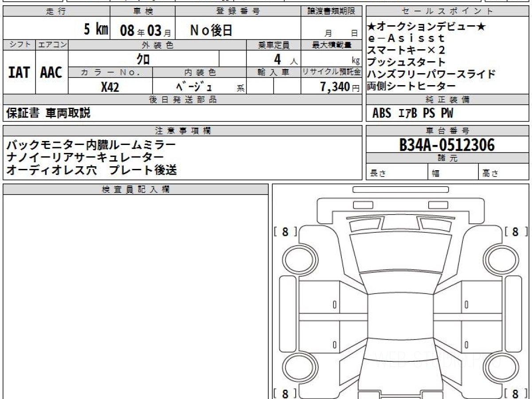Screen dimensions: 532x399
Task: Select the mileage value "5 km"
Action: point(96,30)
